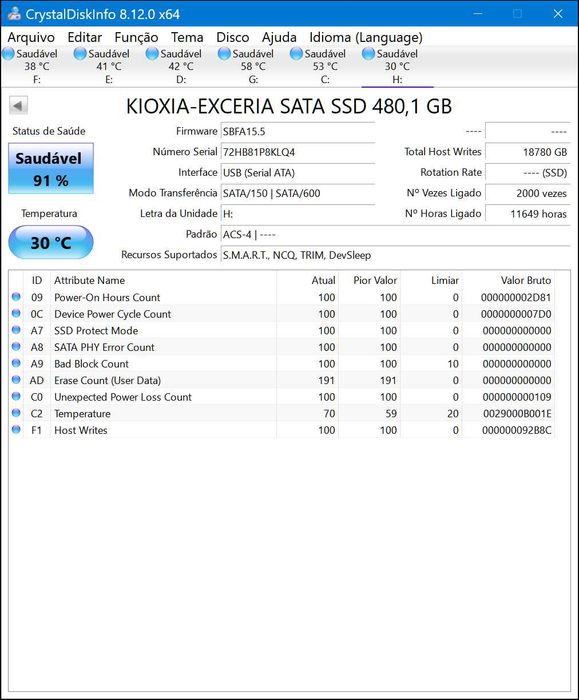This screenshot has width=579, height=700.
Task: Click status orb for Host Writes row
Action: tap(16, 429)
